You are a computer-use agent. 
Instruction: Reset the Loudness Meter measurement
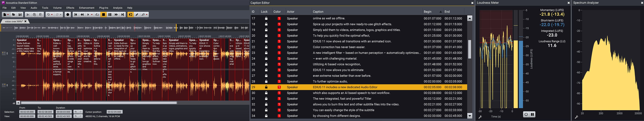click(526, 114)
